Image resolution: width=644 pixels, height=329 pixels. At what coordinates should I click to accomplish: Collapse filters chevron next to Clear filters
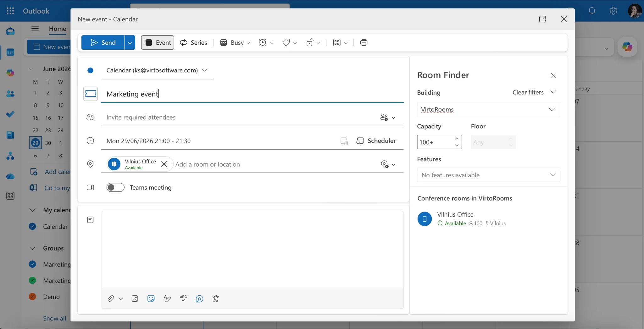(553, 92)
